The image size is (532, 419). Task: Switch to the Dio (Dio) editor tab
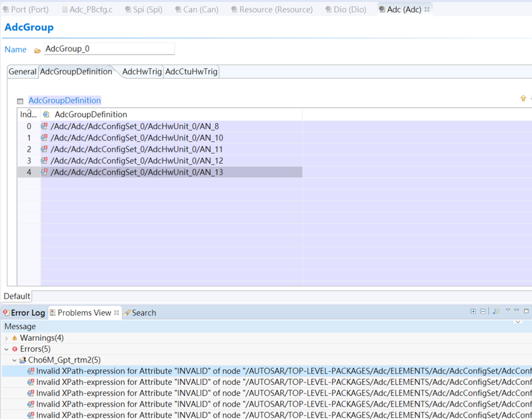click(346, 10)
